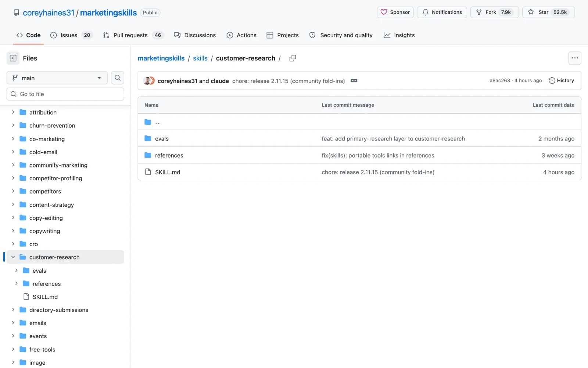Open coreyhaines31 owner profile link

tap(49, 13)
